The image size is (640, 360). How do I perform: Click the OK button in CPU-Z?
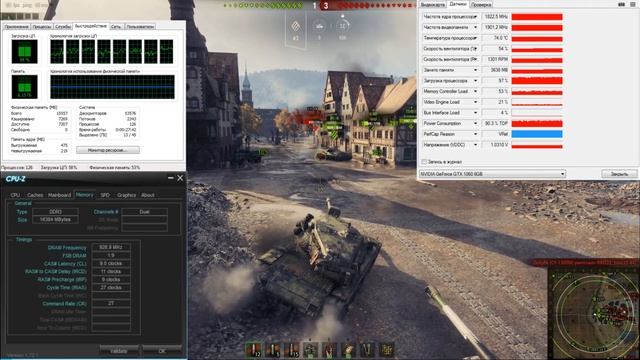click(162, 351)
